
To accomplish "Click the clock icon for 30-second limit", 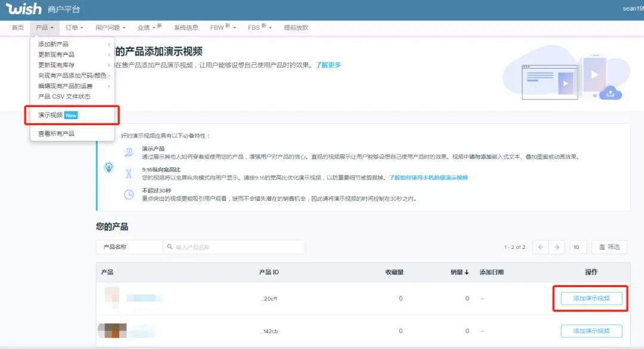I will 129,194.
